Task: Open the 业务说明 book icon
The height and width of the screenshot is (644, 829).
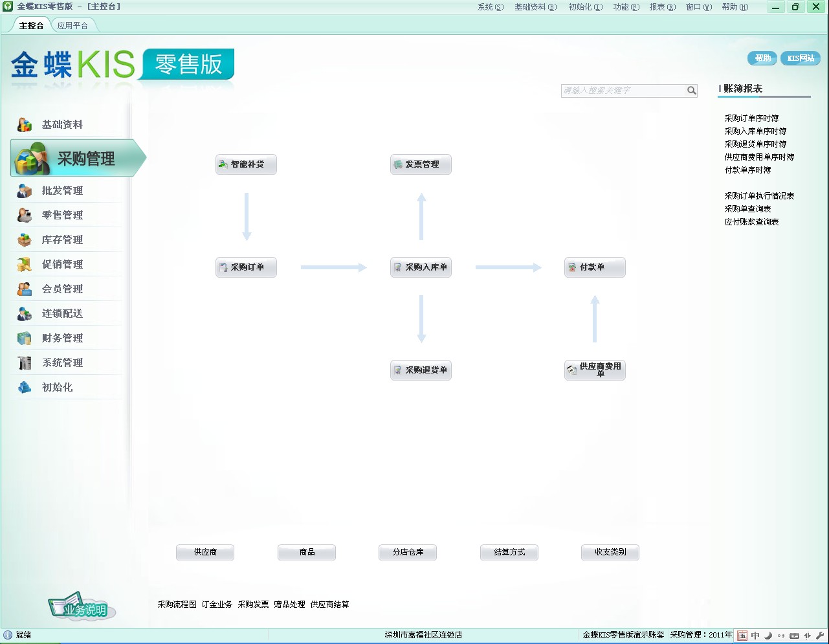Action: [x=81, y=606]
